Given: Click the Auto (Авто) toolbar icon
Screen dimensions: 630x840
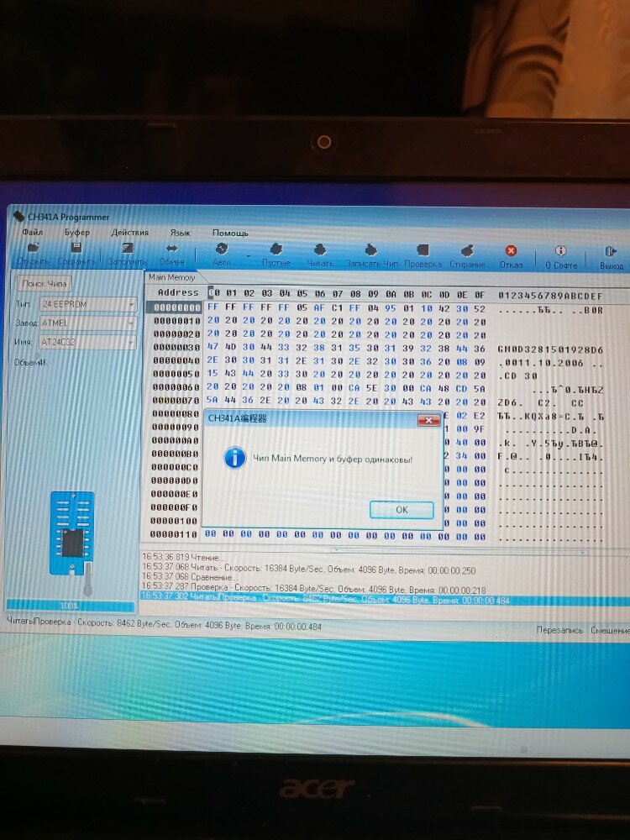Looking at the screenshot, I should 221,249.
